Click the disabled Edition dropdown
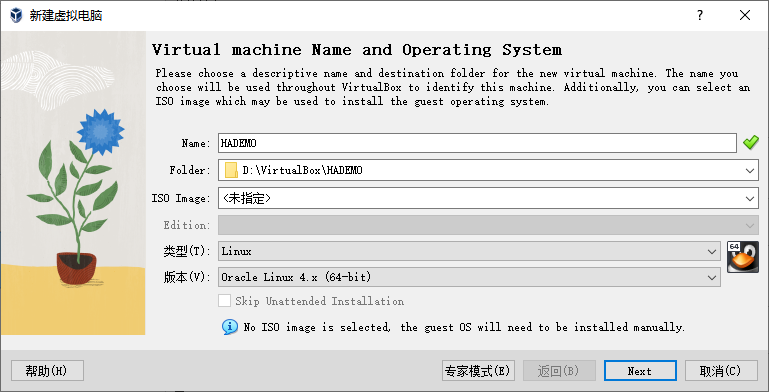 coord(488,225)
